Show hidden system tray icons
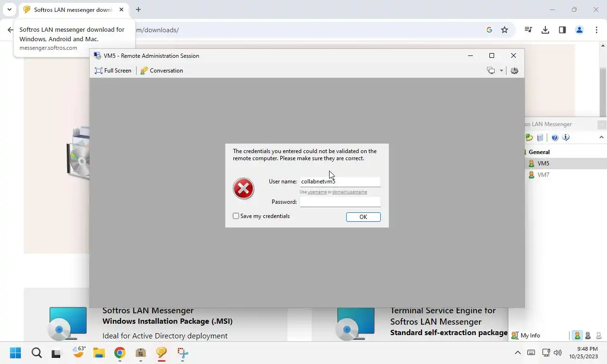 (518, 353)
